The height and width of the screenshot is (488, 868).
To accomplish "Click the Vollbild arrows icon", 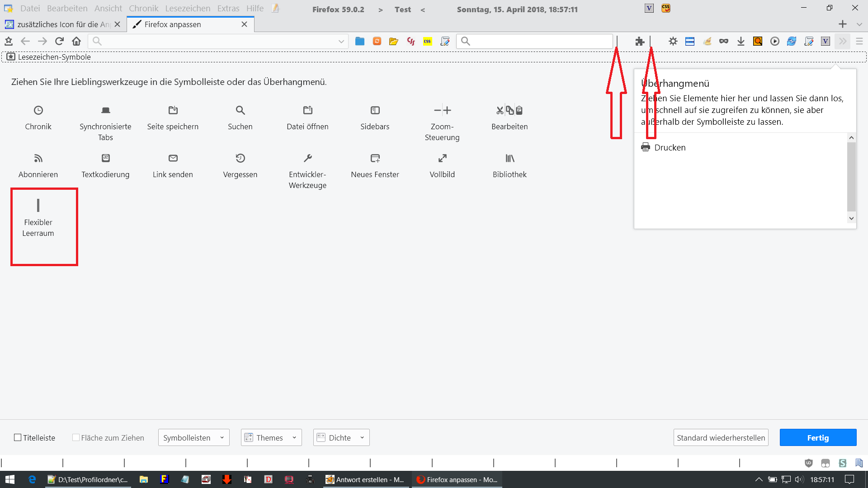I will 442,158.
